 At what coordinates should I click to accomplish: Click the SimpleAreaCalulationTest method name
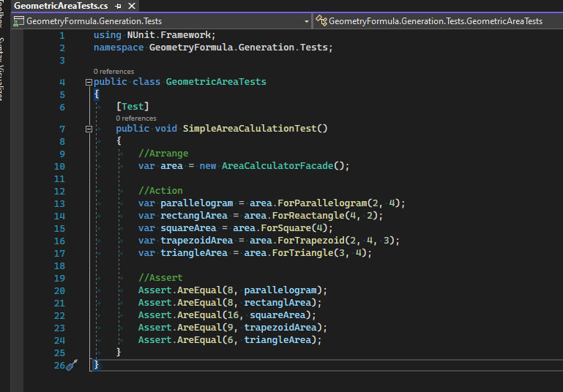tap(250, 129)
